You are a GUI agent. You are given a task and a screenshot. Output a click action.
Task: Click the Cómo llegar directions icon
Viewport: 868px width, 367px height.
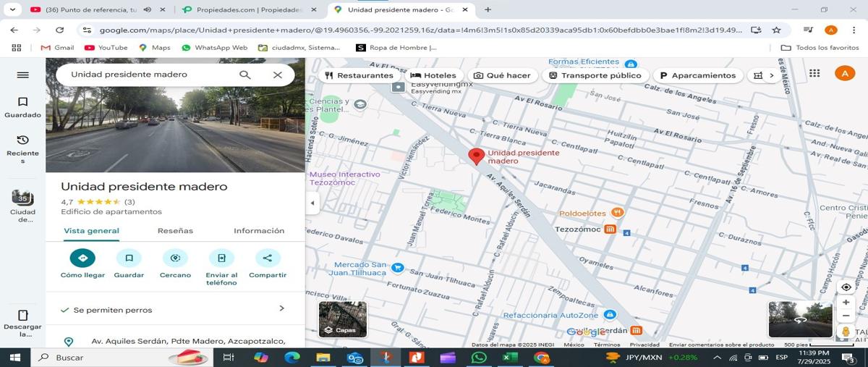(x=82, y=258)
